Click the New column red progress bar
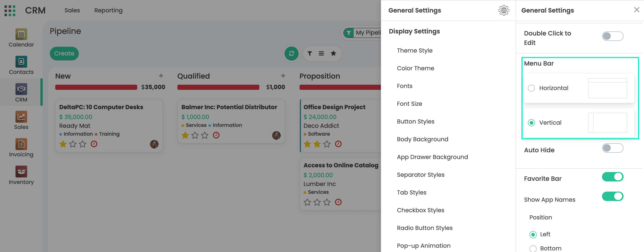Image resolution: width=644 pixels, height=252 pixels. tap(96, 87)
